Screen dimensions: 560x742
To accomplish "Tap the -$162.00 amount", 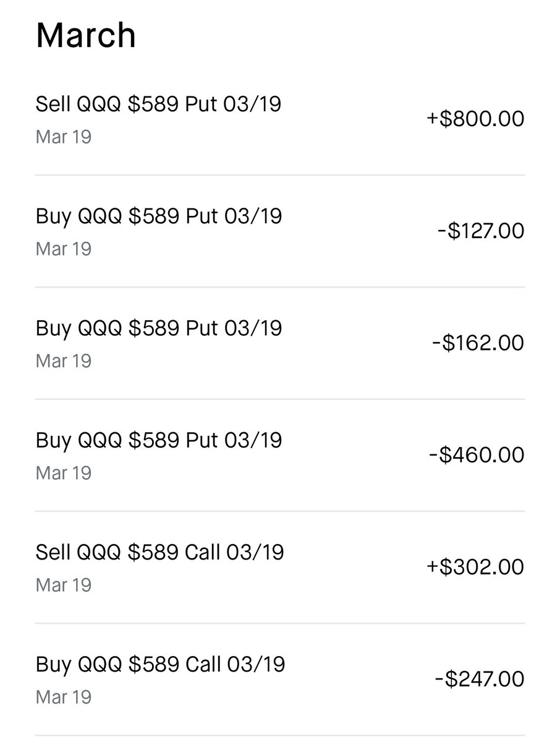I will (478, 343).
